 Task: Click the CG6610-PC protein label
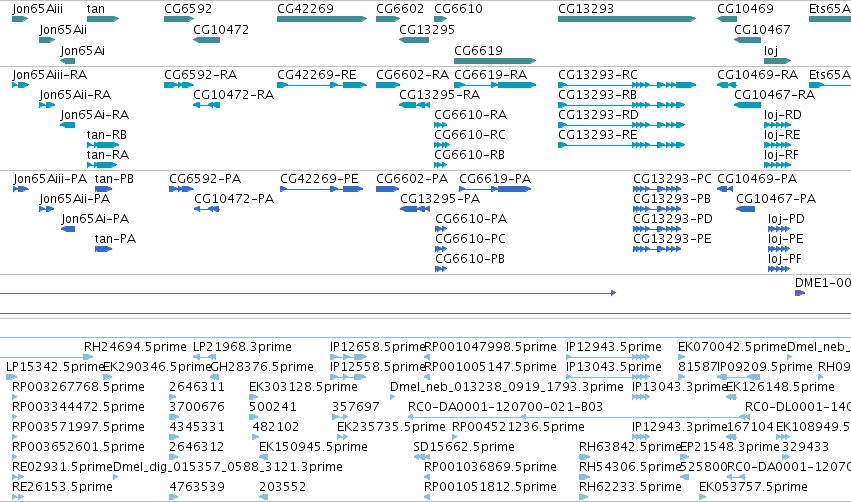coord(470,239)
